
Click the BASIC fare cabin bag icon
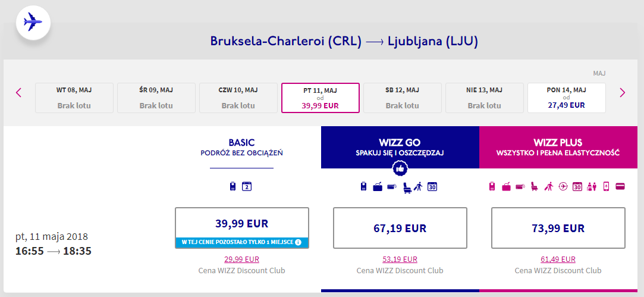[233, 187]
